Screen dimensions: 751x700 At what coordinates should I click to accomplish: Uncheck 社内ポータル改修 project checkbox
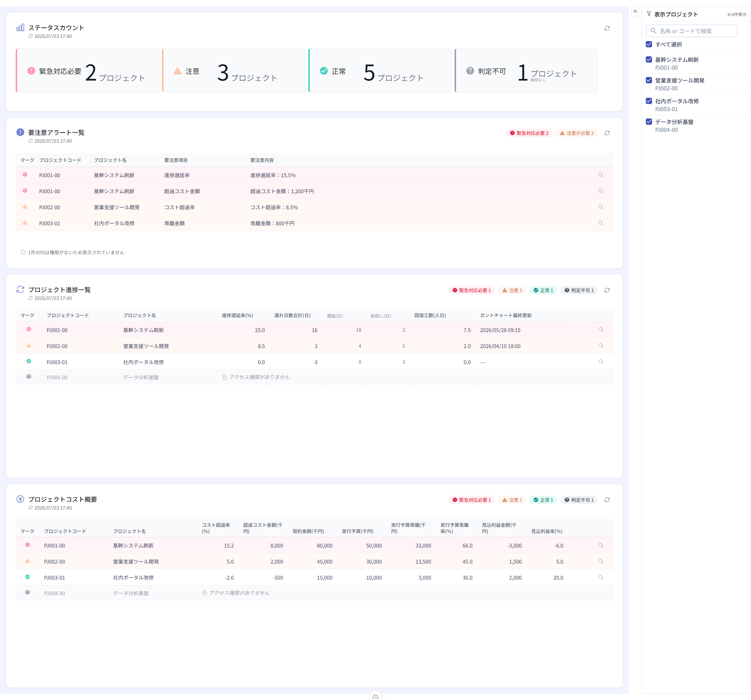649,101
